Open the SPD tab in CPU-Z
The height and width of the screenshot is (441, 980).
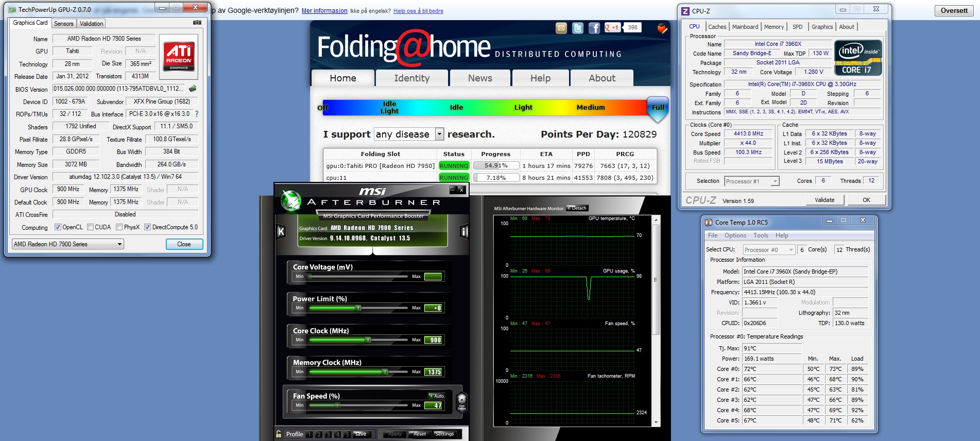pyautogui.click(x=798, y=27)
